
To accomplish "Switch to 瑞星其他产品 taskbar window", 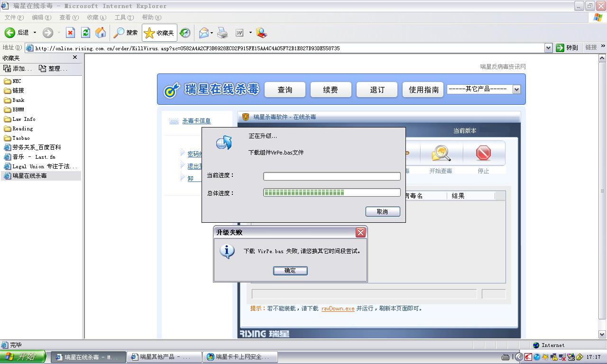I will 164,357.
